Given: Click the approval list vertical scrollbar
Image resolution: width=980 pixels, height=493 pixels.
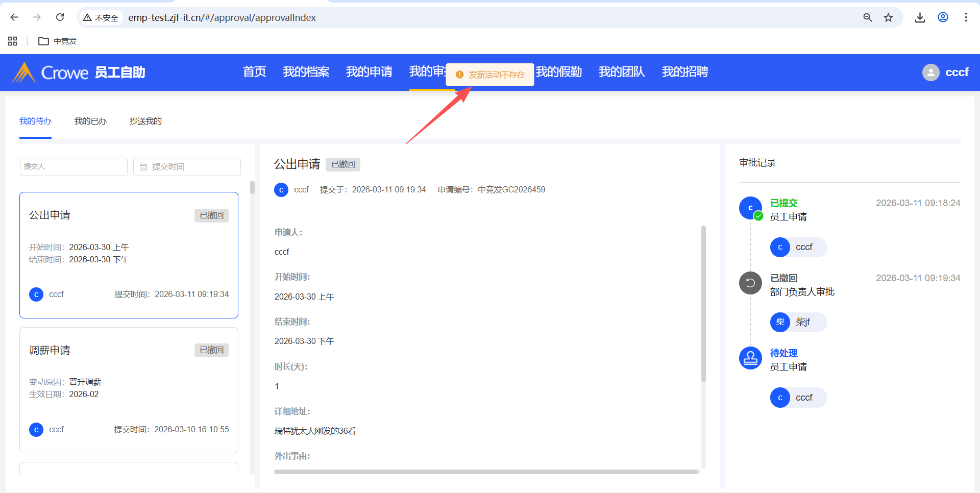Looking at the screenshot, I should [x=252, y=188].
